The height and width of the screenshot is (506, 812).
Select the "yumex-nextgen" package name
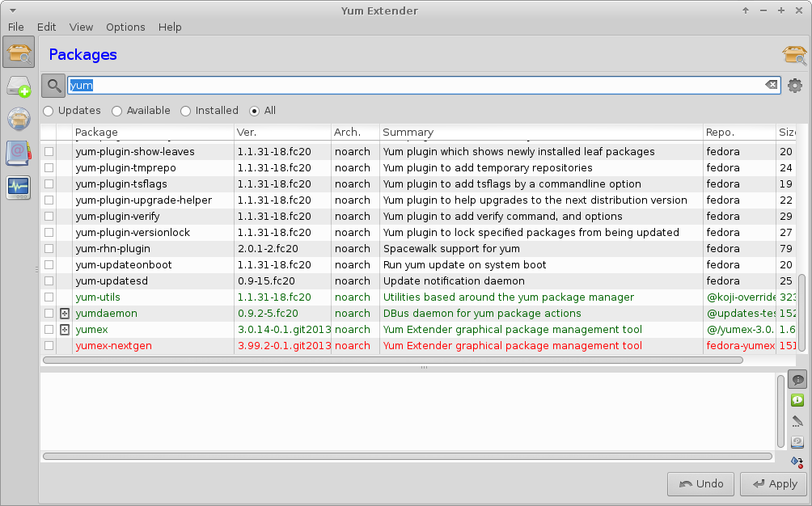[x=114, y=346]
